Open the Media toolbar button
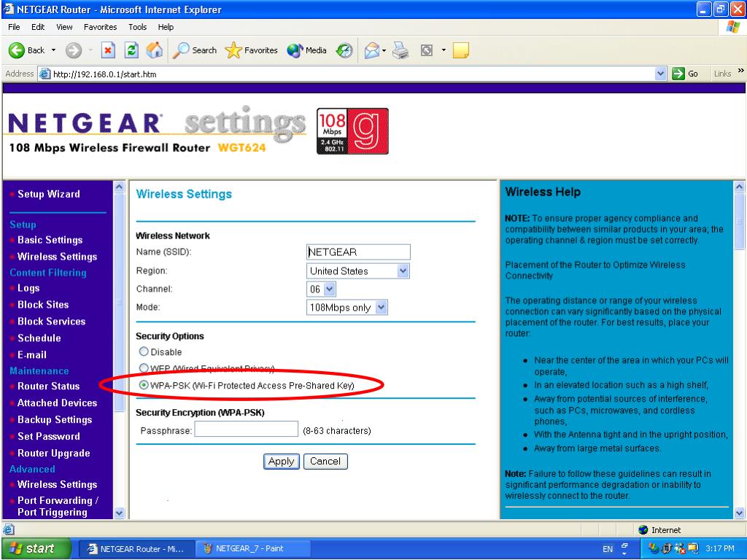Viewport: 747px width, 560px height. coord(307,50)
